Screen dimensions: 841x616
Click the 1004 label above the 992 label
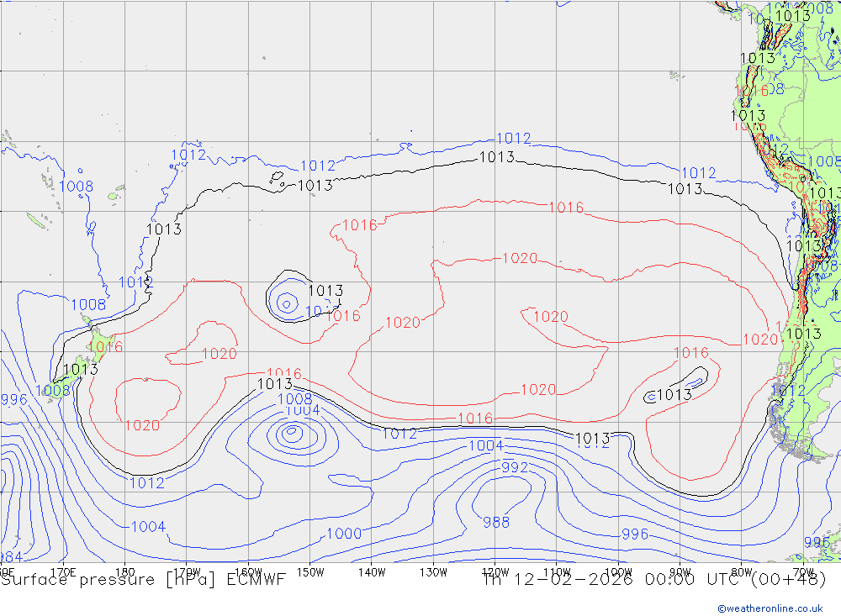486,445
